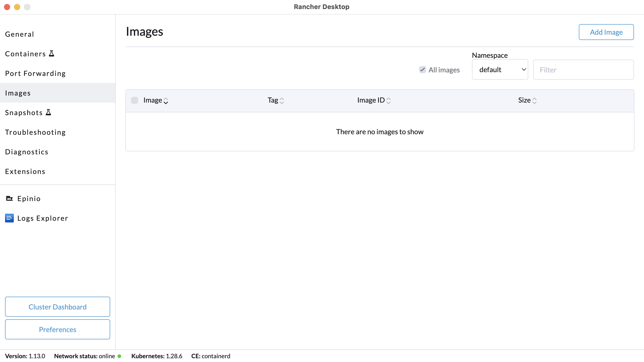
Task: Focus the Filter input field
Action: click(x=583, y=70)
